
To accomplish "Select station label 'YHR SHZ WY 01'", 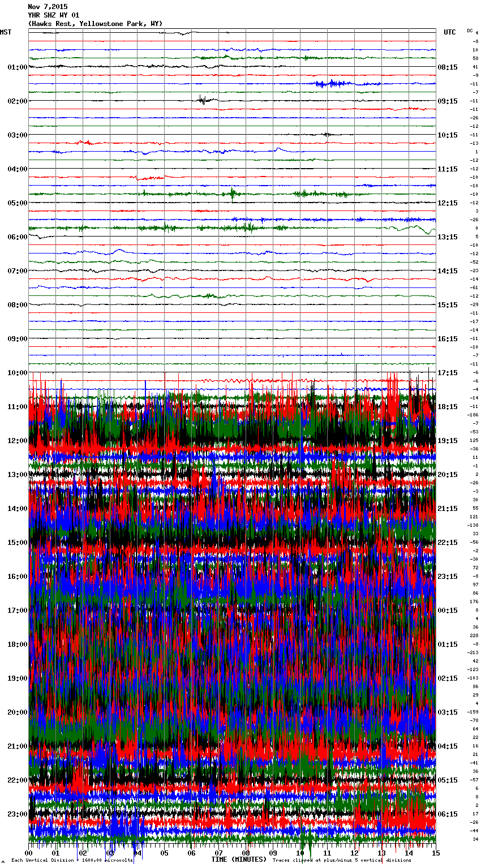I will coord(53,15).
